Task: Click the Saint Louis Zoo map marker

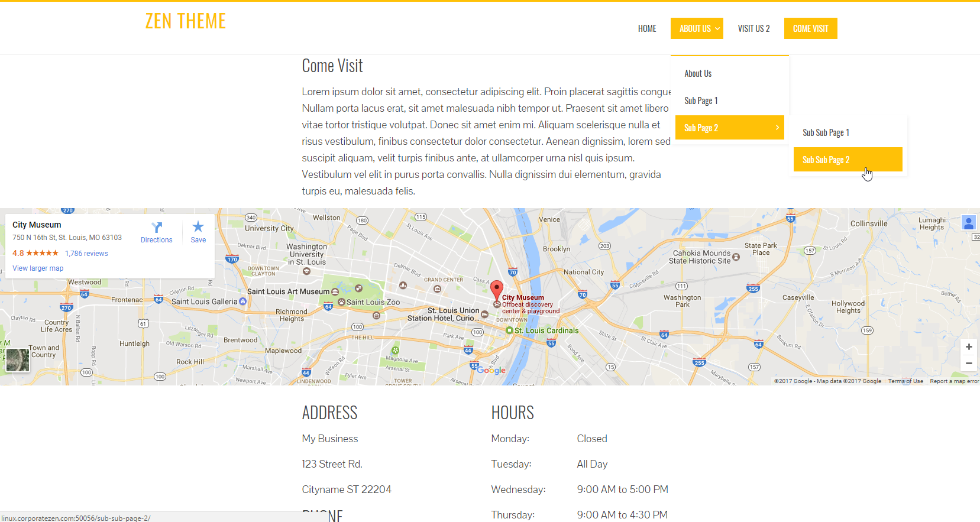Action: 341,302
